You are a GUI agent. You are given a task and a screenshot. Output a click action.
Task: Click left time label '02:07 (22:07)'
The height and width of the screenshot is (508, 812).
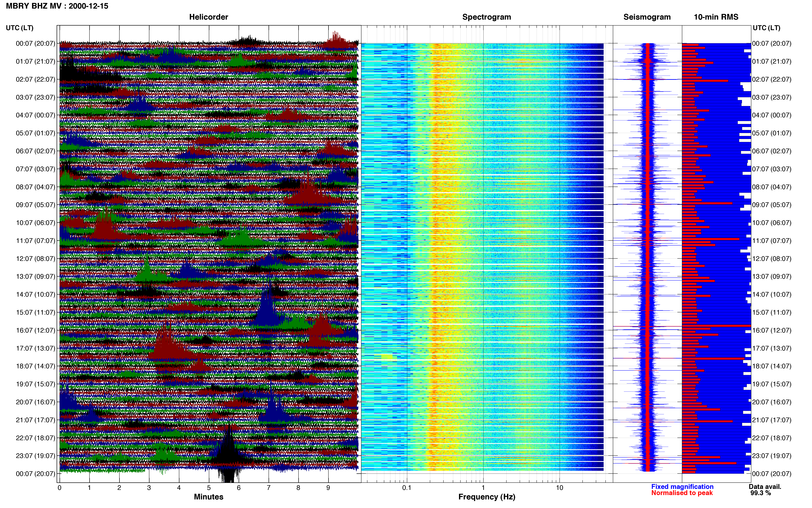(36, 79)
